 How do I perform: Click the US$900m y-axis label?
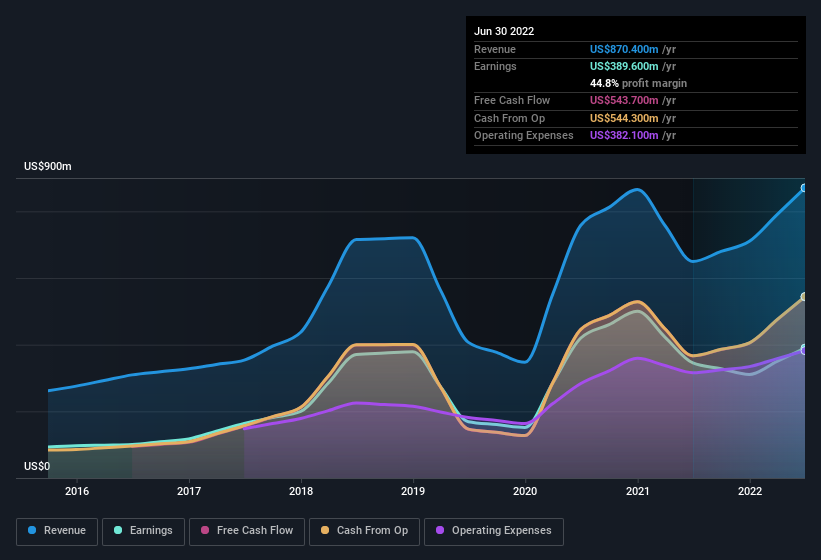click(48, 166)
